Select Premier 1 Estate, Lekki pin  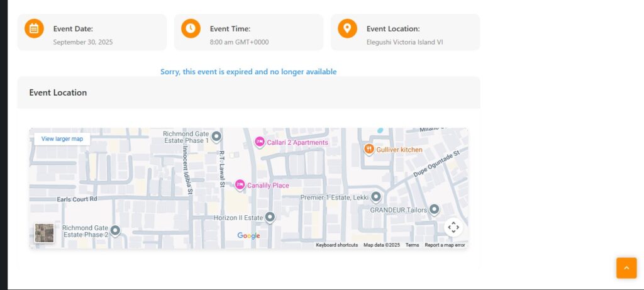tap(376, 197)
